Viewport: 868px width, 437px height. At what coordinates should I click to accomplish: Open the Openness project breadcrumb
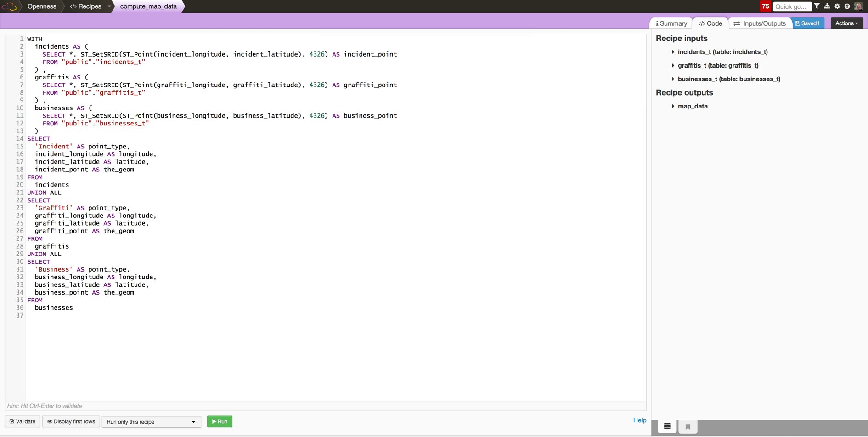42,6
